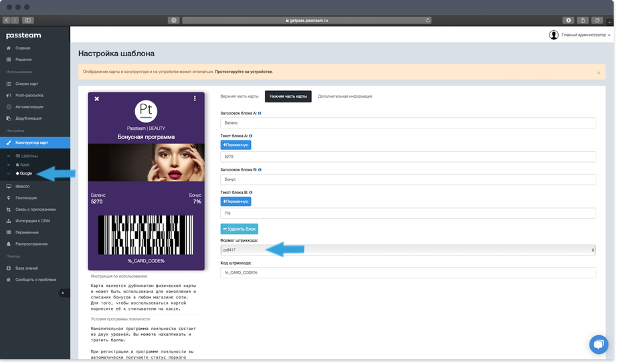
Task: Add variable to Текст блока A
Action: pos(236,145)
